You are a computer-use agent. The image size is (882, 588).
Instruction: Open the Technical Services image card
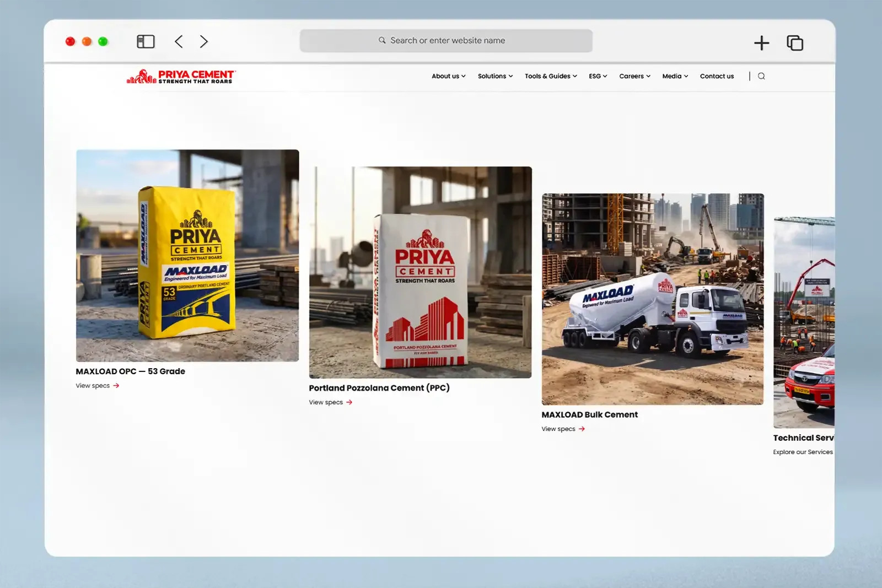[804, 322]
